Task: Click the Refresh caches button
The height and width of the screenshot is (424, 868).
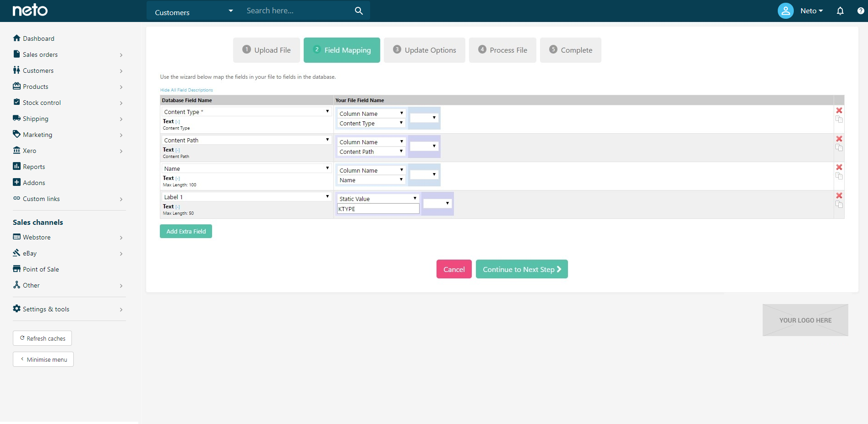Action: (x=42, y=338)
